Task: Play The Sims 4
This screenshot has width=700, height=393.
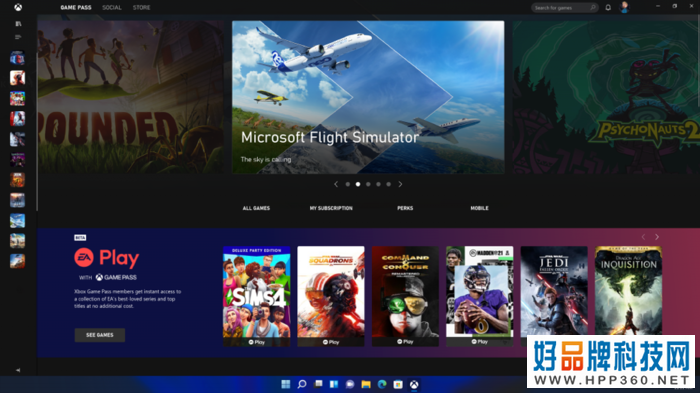Action: point(257,342)
